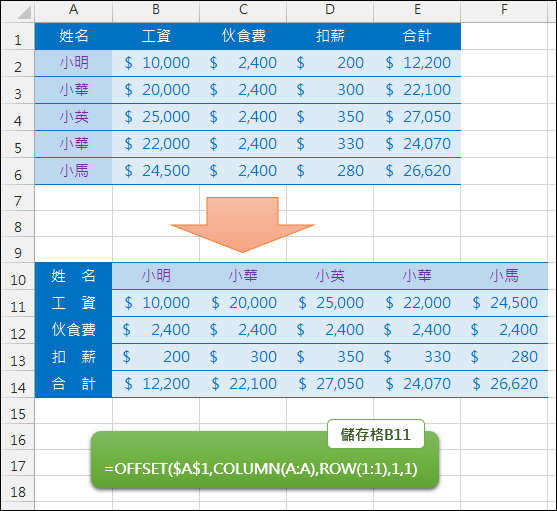The height and width of the screenshot is (511, 557).
Task: Select the $12,200 cell in row 2
Action: (417, 63)
